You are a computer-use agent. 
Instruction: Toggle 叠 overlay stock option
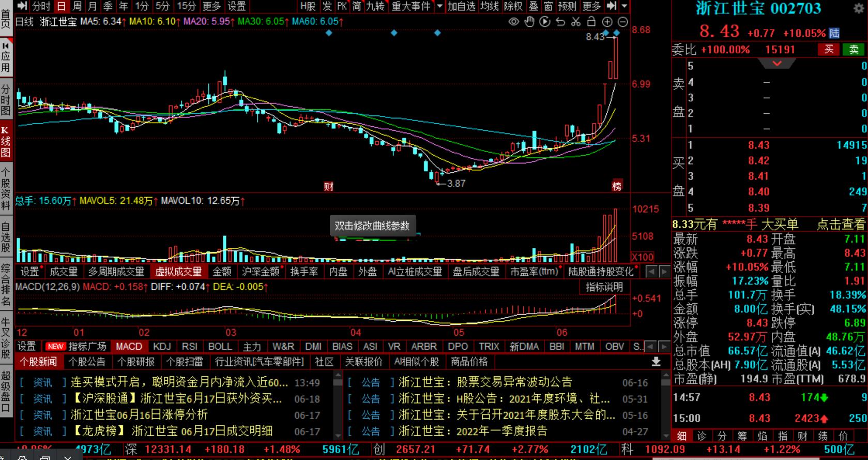coord(534,6)
